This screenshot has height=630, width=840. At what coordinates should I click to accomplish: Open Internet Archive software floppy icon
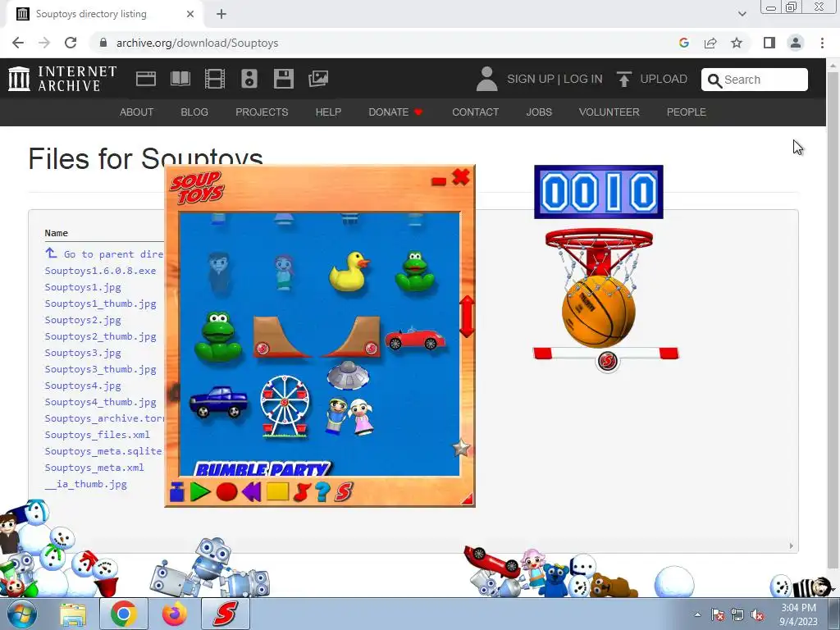(283, 79)
